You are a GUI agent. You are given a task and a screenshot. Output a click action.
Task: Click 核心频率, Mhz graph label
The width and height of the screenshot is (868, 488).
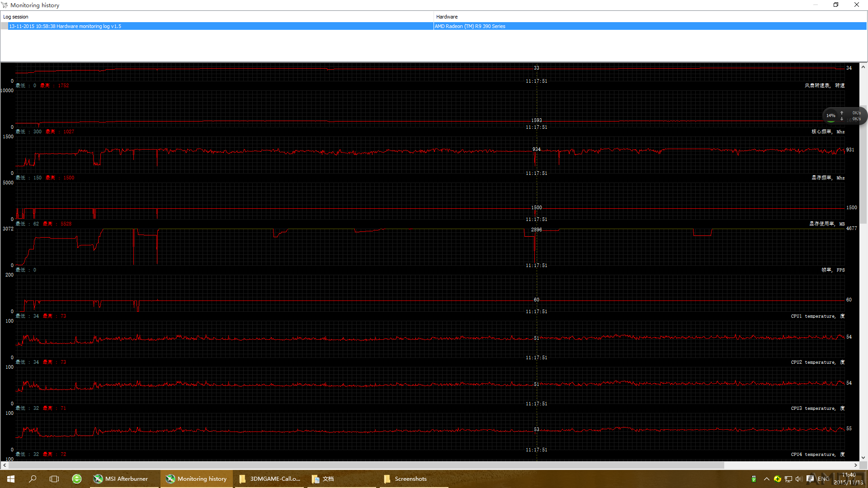[828, 131]
